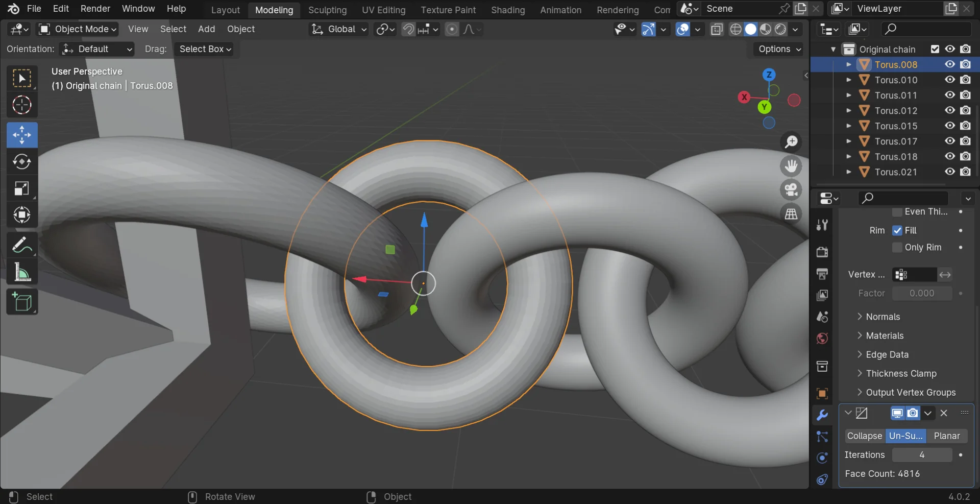
Task: Choose the Collapse decimate mode
Action: [x=864, y=436]
